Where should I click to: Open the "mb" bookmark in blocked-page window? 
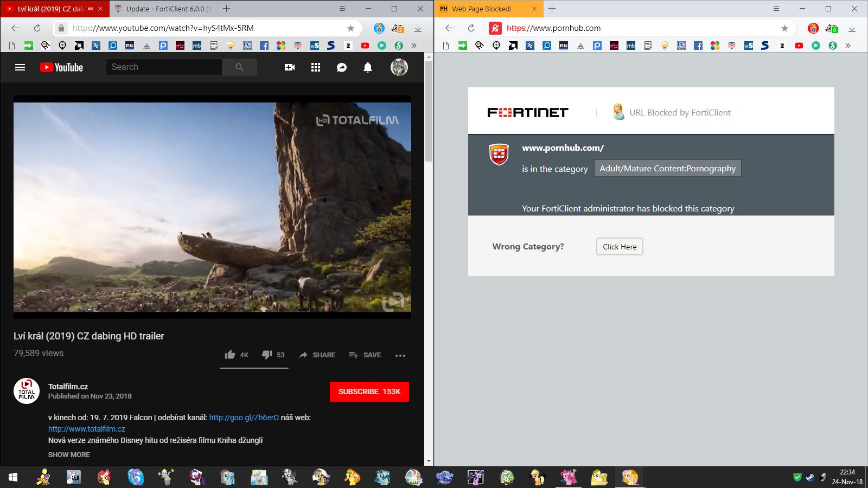click(x=631, y=46)
